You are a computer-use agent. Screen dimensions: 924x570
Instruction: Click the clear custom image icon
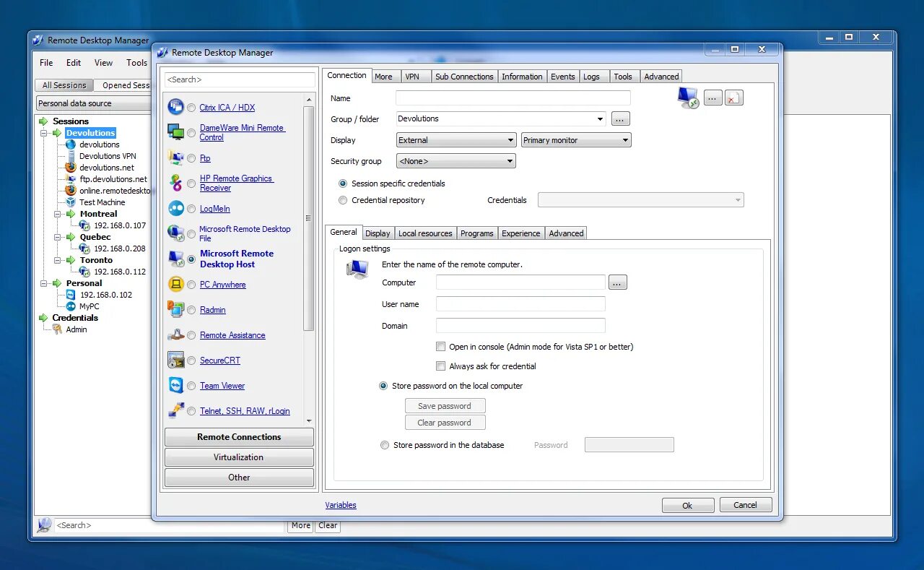pyautogui.click(x=733, y=98)
